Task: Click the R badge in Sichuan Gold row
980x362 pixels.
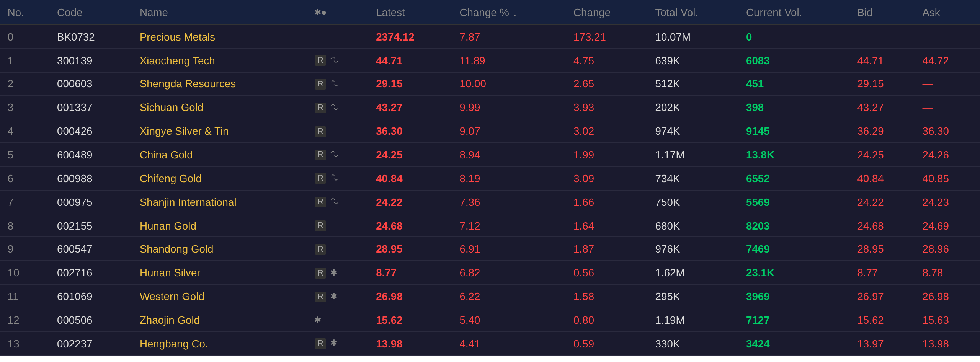Action: tap(320, 108)
